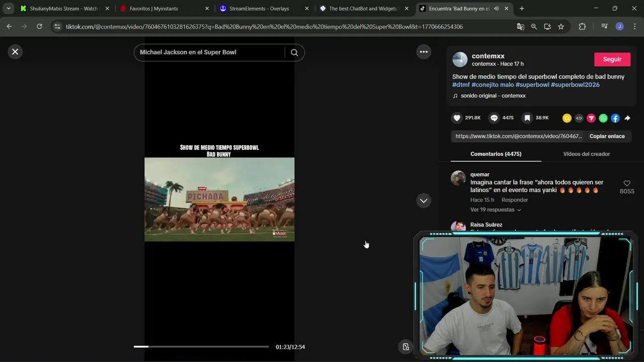Close the StreamElements Overlays tab
This screenshot has height=362, width=644.
point(307,9)
